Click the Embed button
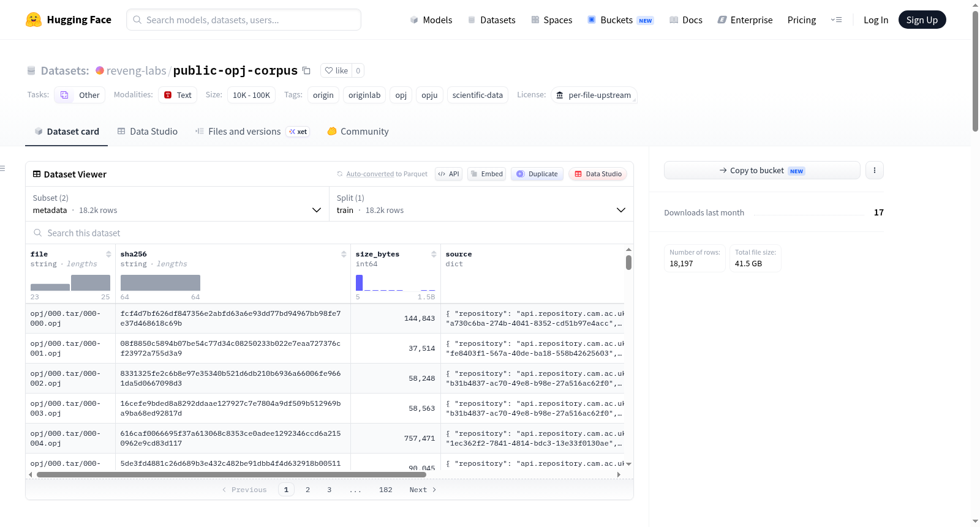Screen dimensions: 980x527 click(486, 174)
